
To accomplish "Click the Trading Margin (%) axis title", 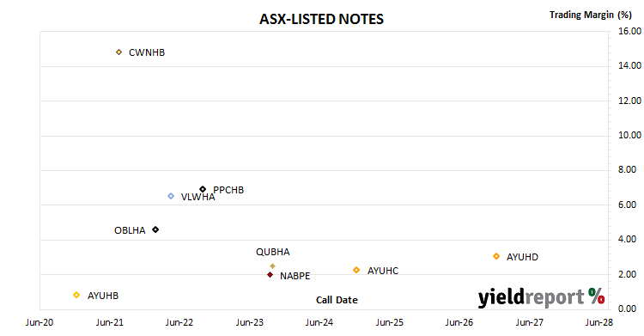I will pos(591,15).
